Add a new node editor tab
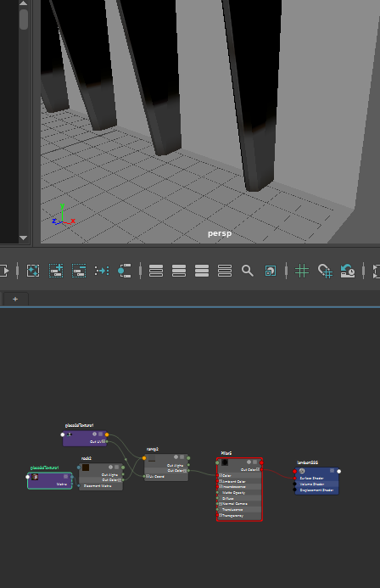This screenshot has height=588, width=380. [15, 299]
